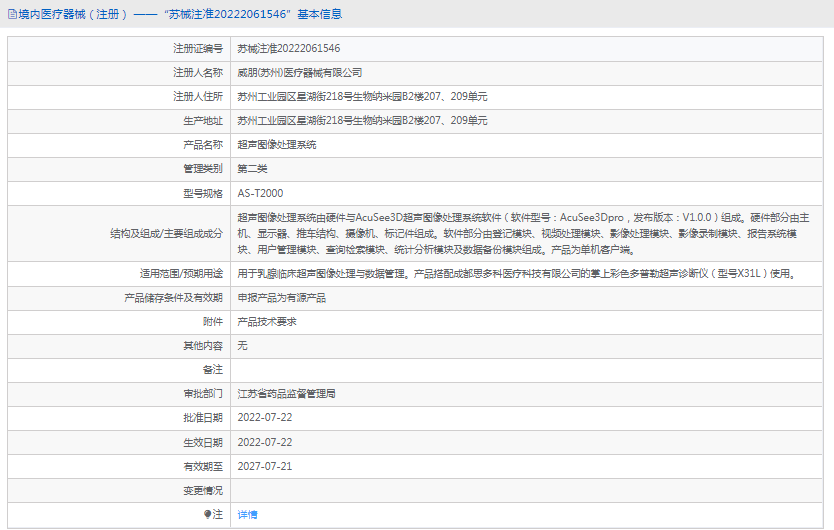Click the 产品名称 label

coord(203,145)
